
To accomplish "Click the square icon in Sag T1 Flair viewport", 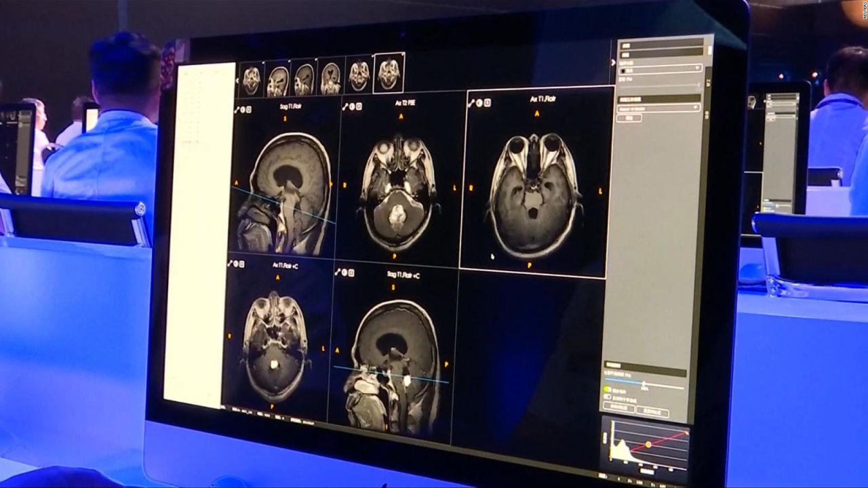I will 249,109.
